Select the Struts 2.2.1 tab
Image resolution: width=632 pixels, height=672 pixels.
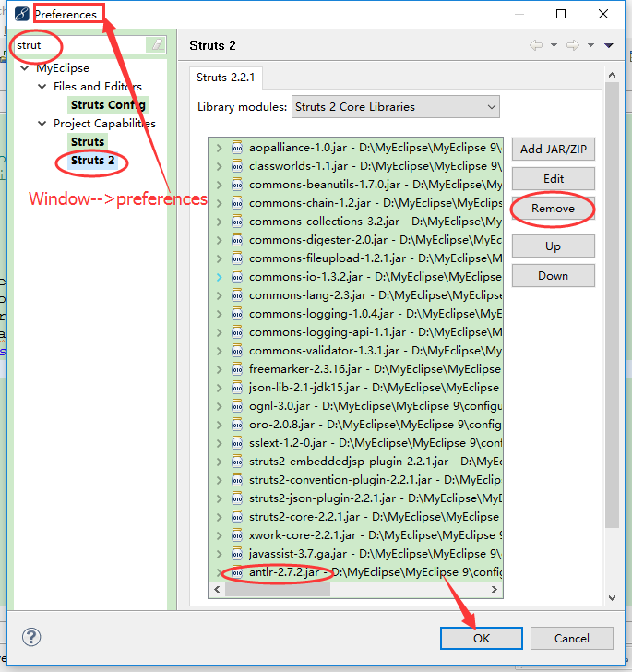click(x=225, y=78)
